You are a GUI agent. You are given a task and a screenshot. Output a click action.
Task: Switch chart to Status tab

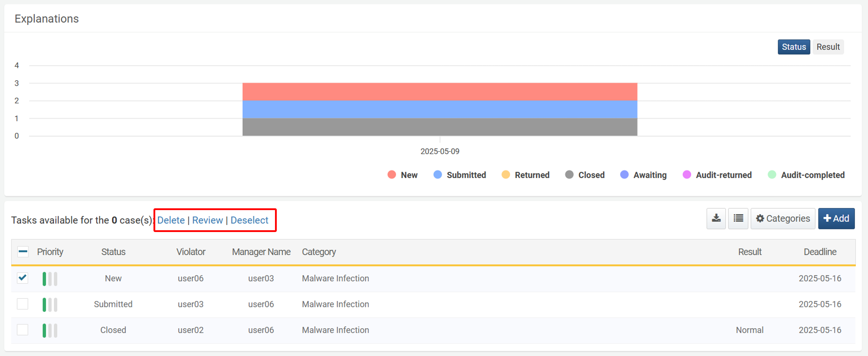click(x=794, y=47)
